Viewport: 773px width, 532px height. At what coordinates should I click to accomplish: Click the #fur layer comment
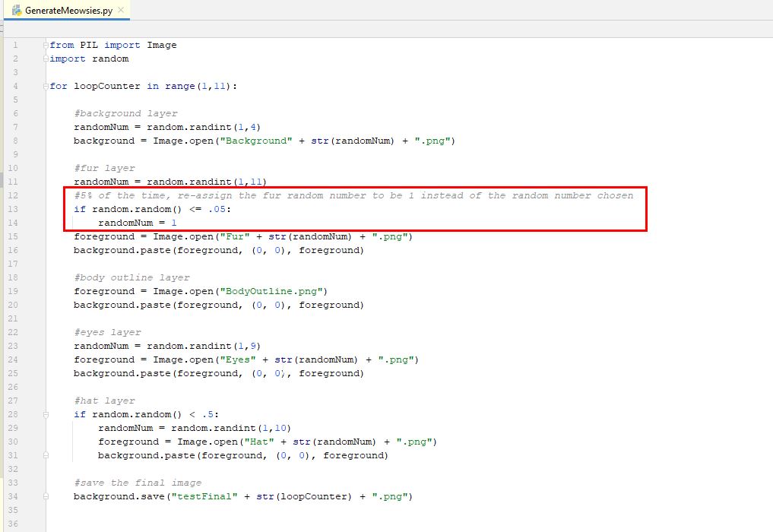coord(105,168)
